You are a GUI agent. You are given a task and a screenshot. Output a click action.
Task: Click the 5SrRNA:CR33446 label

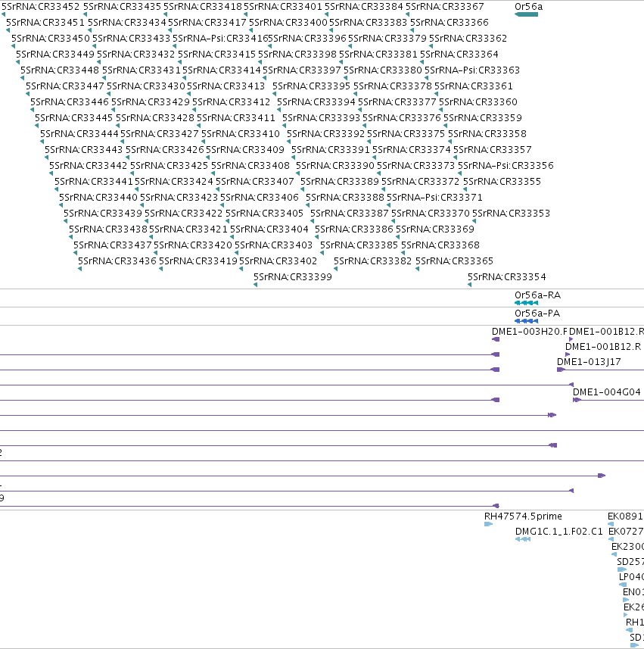coord(70,101)
